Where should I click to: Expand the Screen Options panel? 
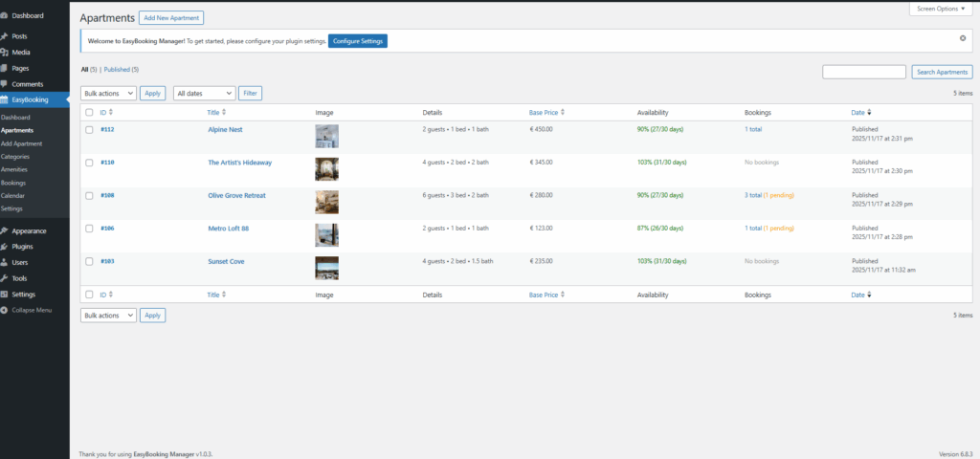(x=942, y=9)
